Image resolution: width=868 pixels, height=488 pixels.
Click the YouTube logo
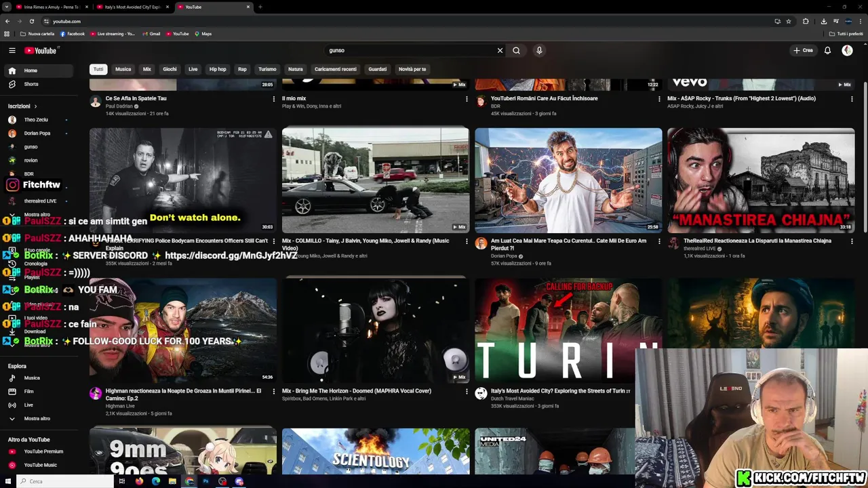[x=41, y=50]
